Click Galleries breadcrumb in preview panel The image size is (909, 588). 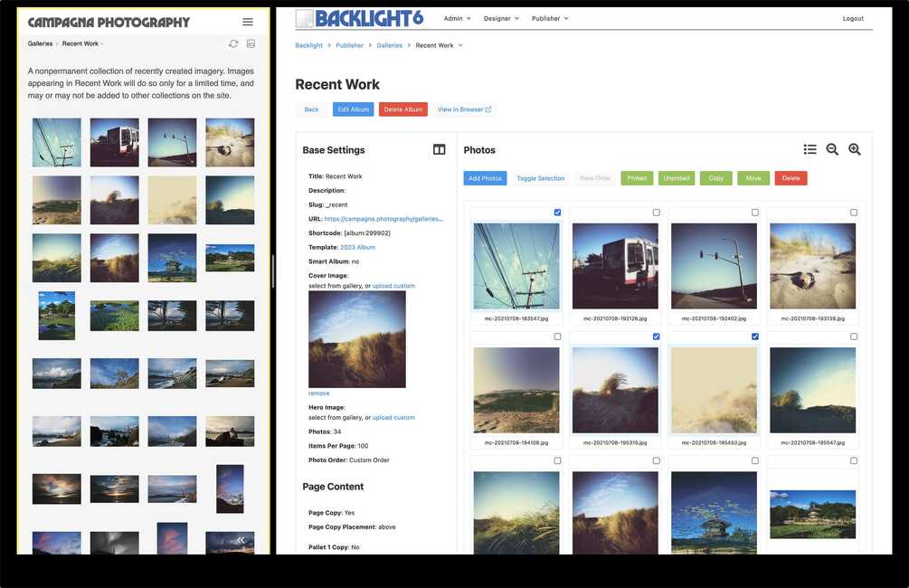coord(40,44)
